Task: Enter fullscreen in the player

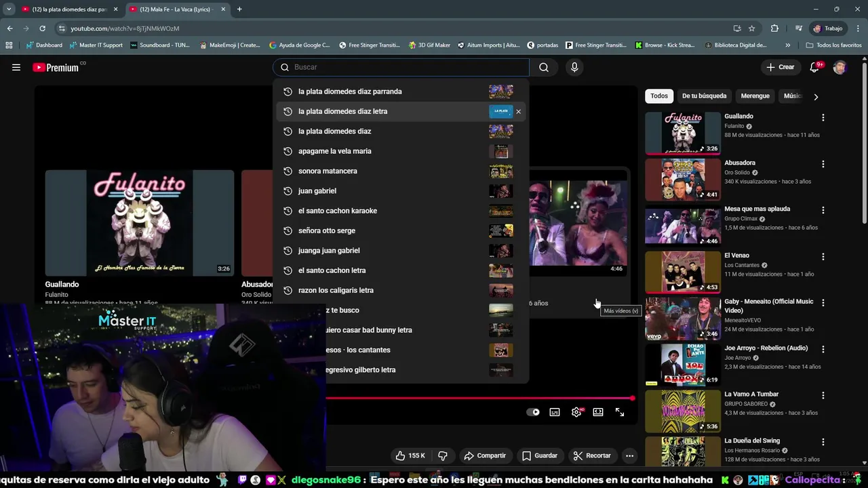Action: tap(620, 412)
